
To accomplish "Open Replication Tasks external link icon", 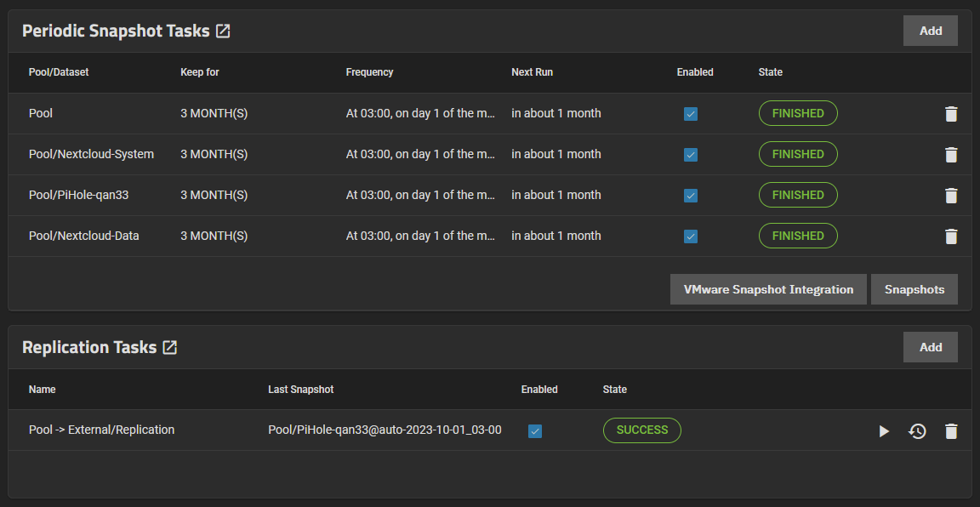I will [170, 347].
